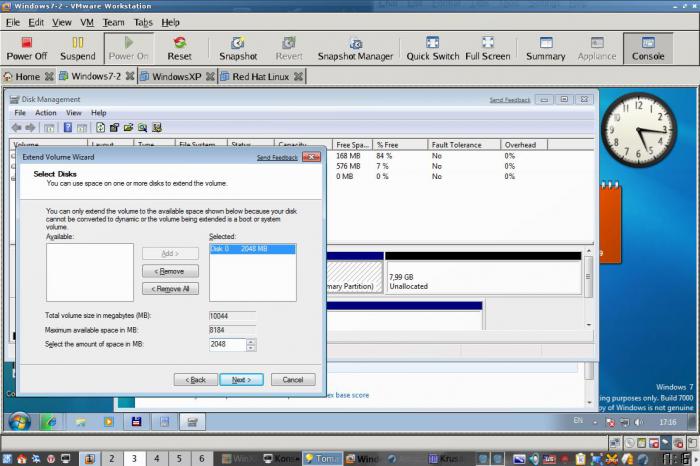
Task: Click the Free Space column header
Action: [352, 145]
